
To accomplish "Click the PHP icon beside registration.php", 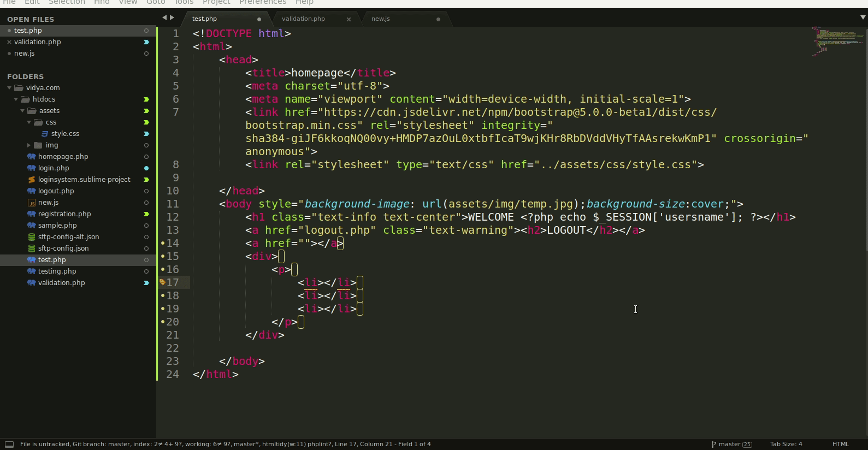I will point(31,214).
